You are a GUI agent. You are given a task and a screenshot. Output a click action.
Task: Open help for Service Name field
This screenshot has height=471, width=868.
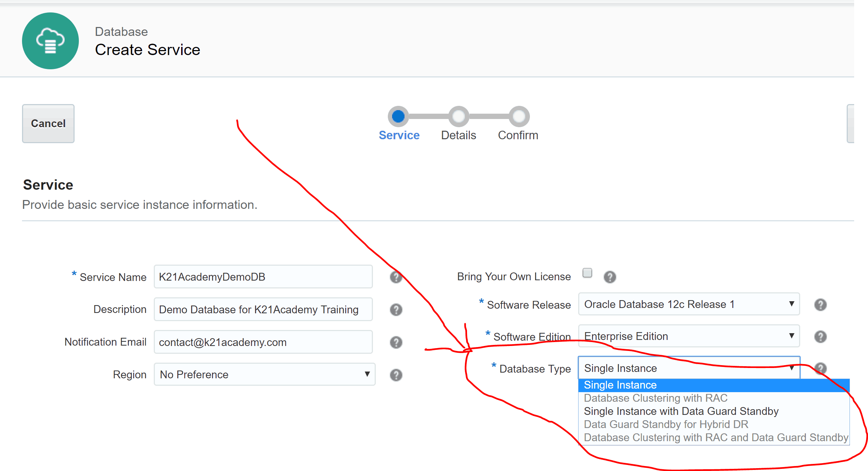396,277
